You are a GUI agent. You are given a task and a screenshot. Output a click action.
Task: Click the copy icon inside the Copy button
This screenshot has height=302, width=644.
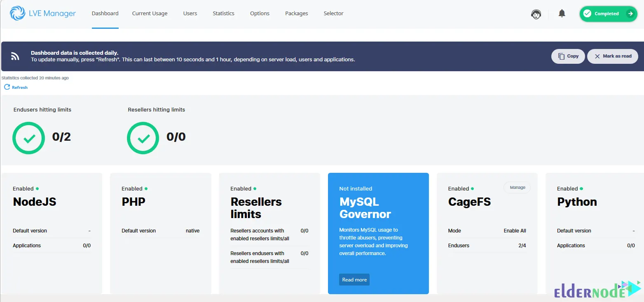(561, 56)
